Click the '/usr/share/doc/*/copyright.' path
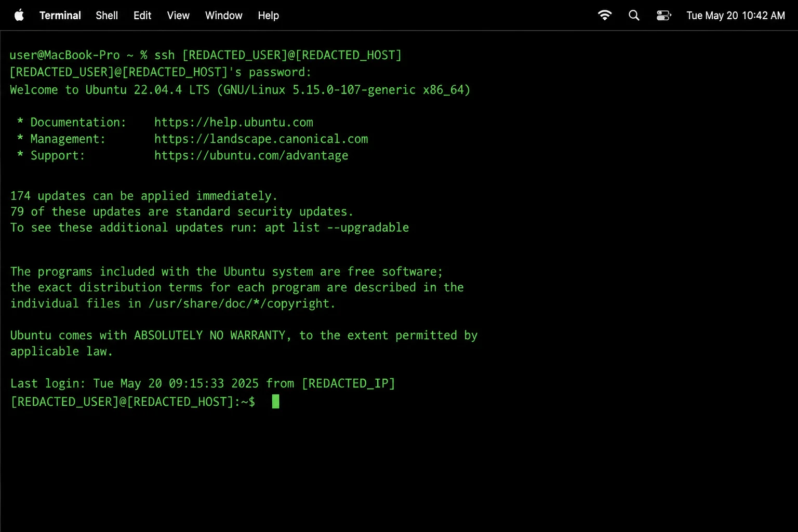This screenshot has width=798, height=532. pos(242,303)
